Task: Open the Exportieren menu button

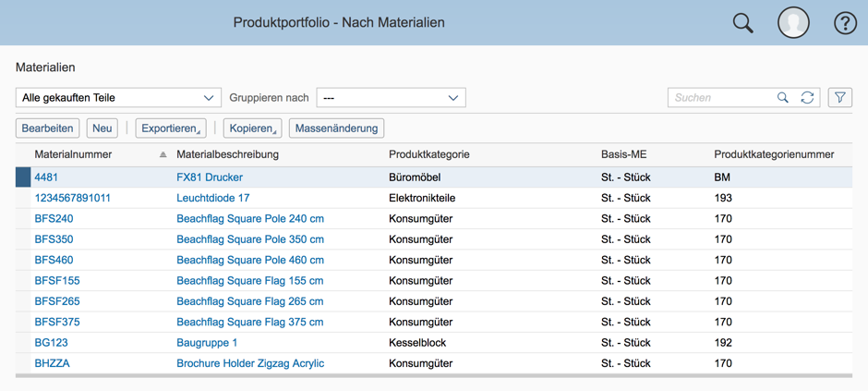Action: pyautogui.click(x=171, y=128)
